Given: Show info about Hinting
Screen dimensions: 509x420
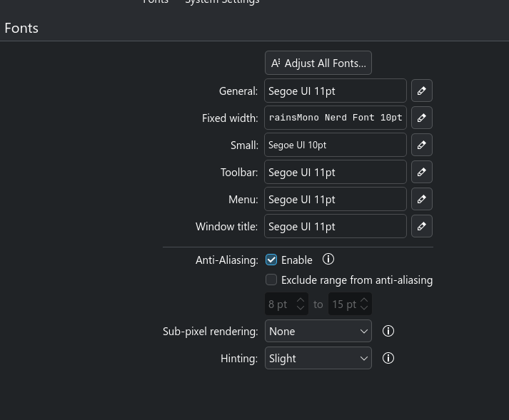Looking at the screenshot, I should [388, 358].
